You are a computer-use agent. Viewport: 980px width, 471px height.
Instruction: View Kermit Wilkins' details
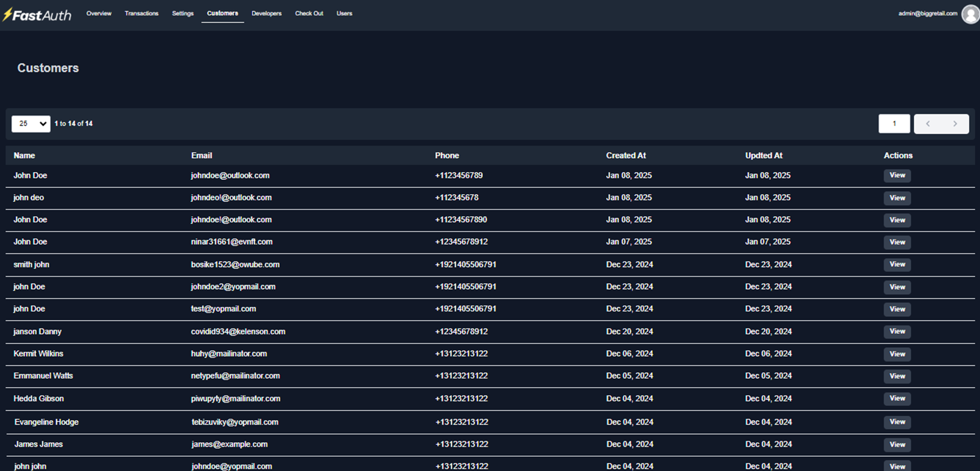tap(897, 354)
